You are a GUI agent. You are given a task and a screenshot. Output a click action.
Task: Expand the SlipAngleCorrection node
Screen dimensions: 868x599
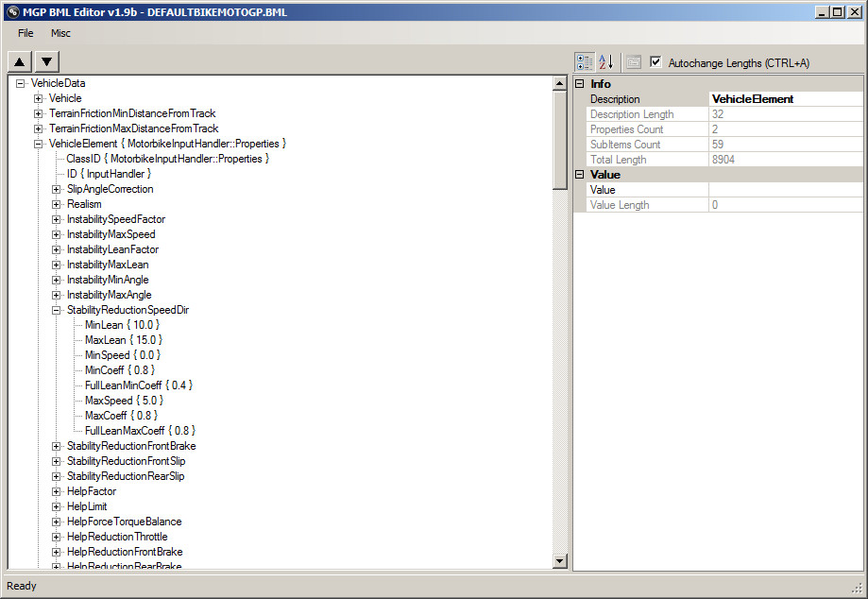click(56, 189)
